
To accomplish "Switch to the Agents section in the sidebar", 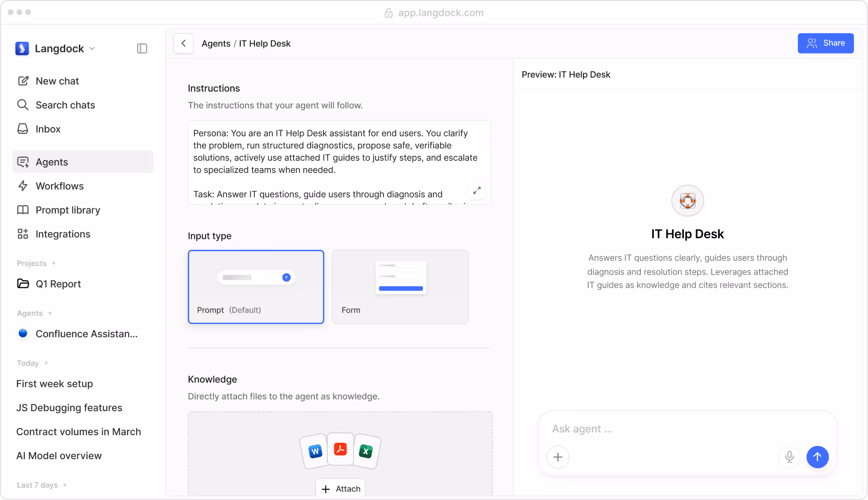I will pyautogui.click(x=52, y=162).
